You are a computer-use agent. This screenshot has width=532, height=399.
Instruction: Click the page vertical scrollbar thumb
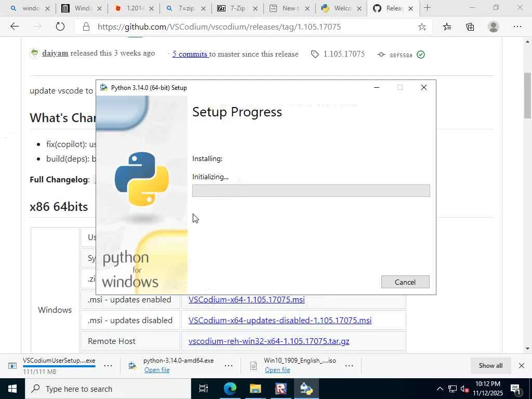[527, 96]
